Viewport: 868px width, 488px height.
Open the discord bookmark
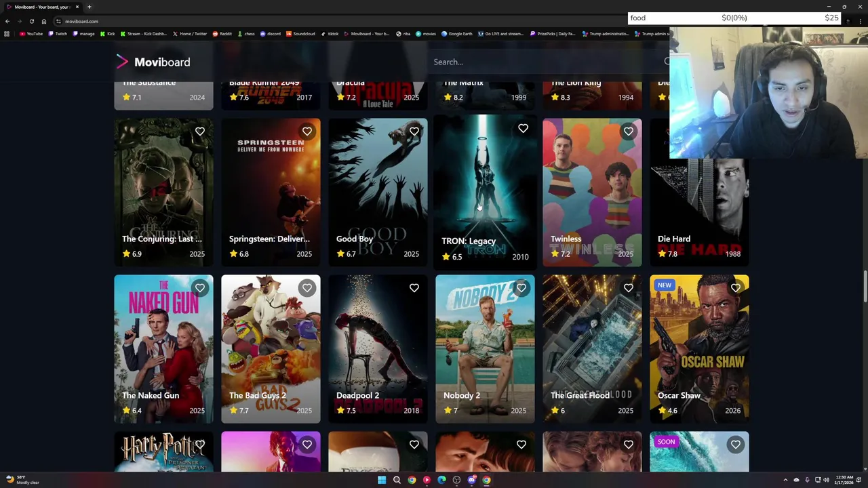pos(271,34)
